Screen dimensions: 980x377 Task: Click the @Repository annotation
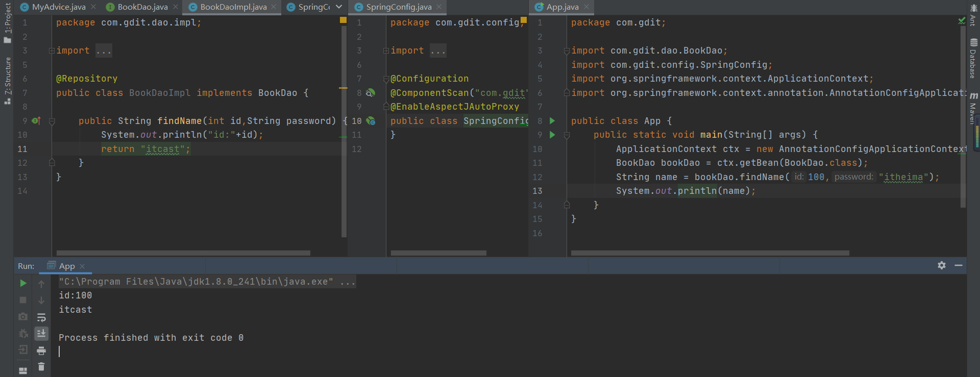(87, 79)
